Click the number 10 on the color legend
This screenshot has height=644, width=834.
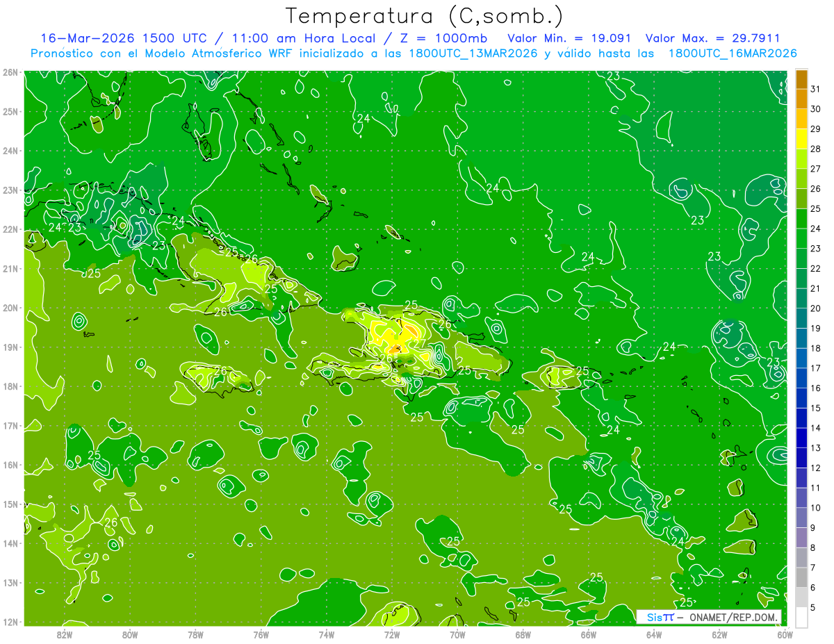[x=816, y=508]
